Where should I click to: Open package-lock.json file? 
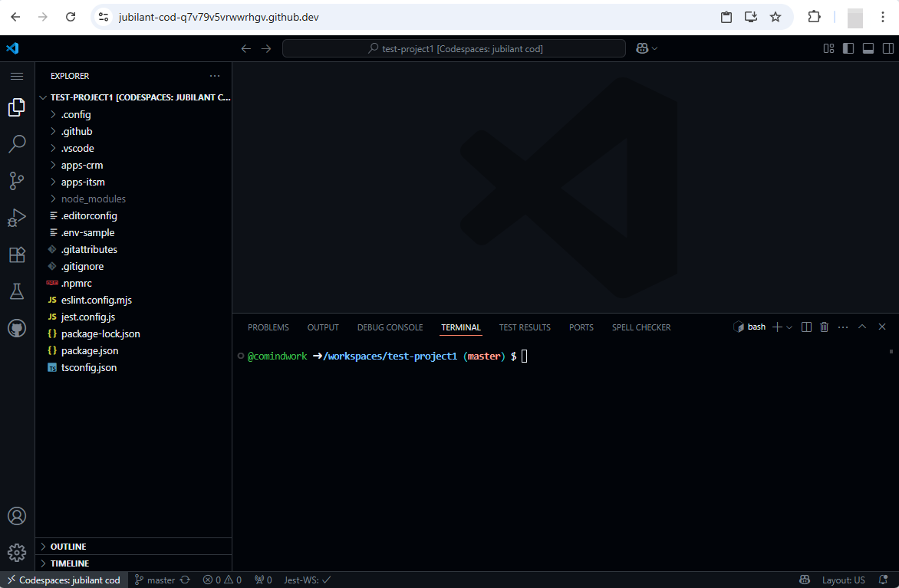(x=133, y=334)
